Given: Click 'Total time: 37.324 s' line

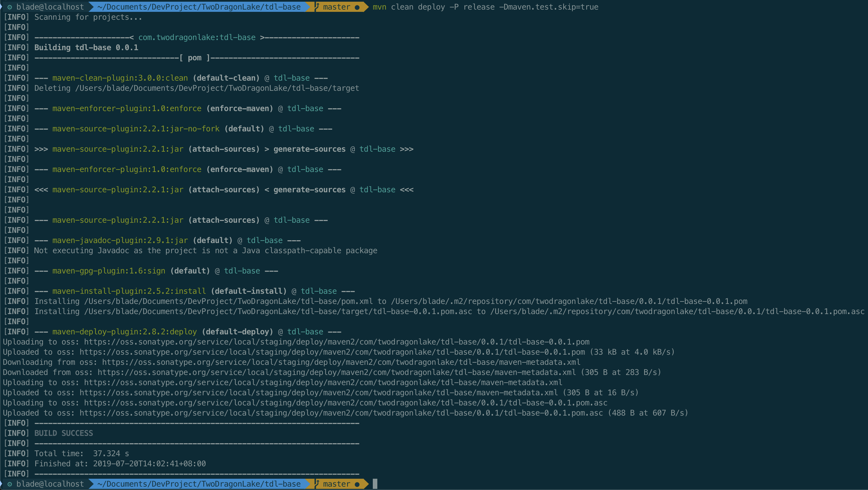Looking at the screenshot, I should pyautogui.click(x=82, y=454).
